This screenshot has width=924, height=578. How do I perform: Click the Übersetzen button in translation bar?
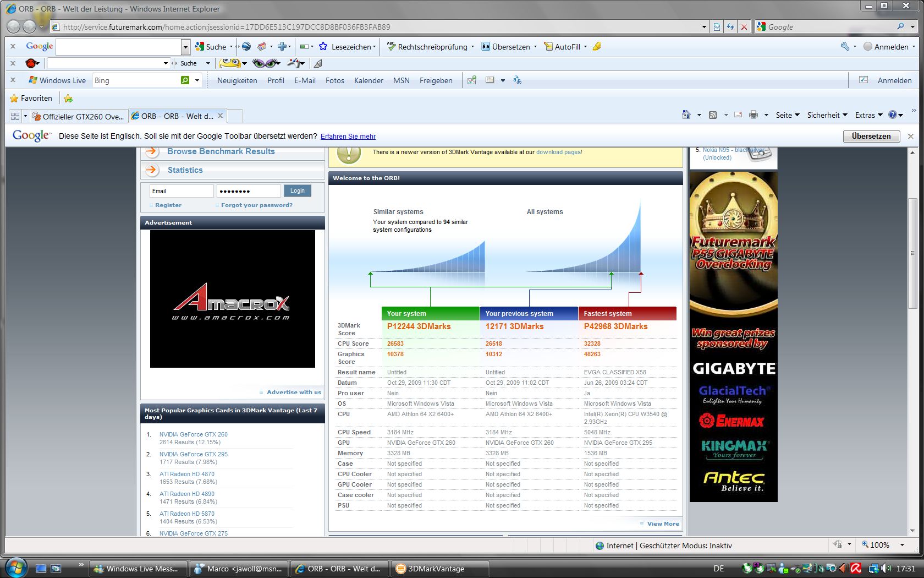coord(871,136)
